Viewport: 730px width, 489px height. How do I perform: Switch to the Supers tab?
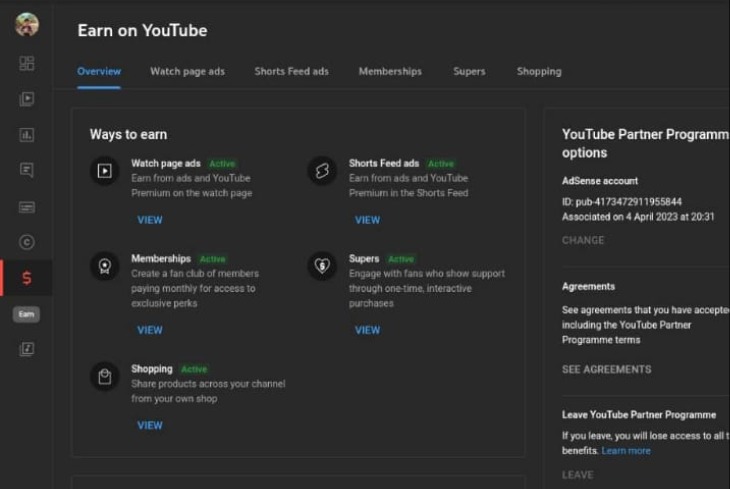pos(469,71)
